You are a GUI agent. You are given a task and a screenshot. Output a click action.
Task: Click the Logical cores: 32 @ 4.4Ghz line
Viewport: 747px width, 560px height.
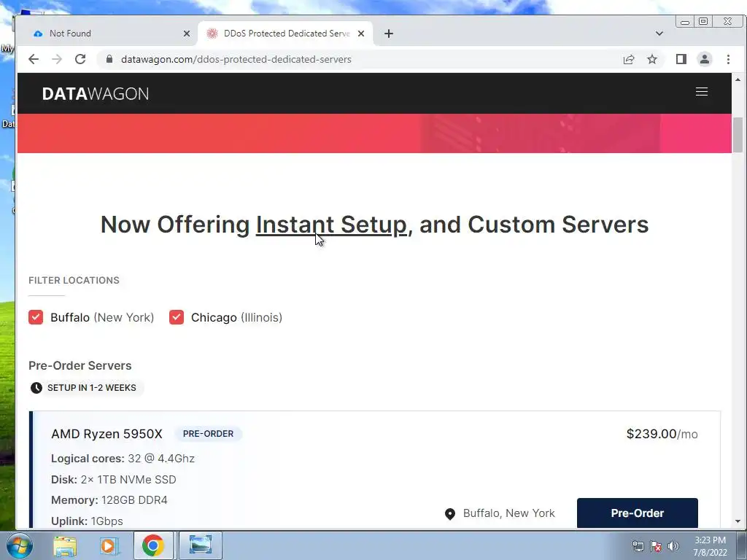tap(123, 459)
